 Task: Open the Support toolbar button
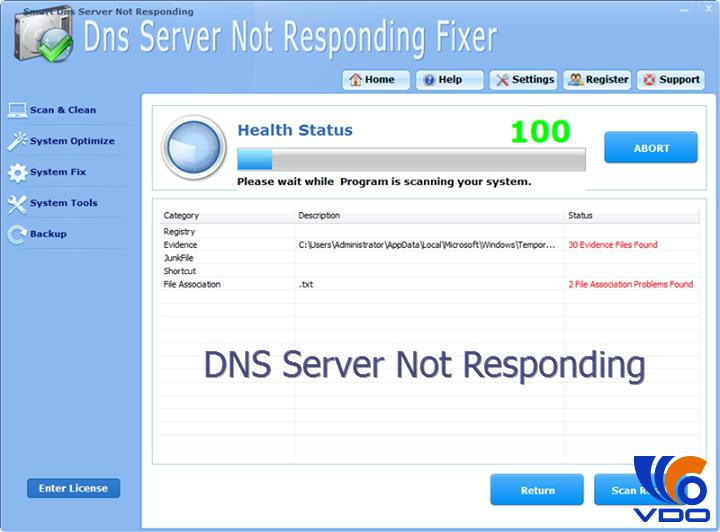coord(670,80)
